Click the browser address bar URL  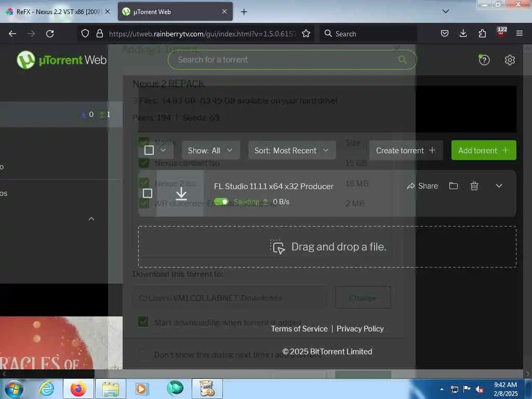coord(202,34)
